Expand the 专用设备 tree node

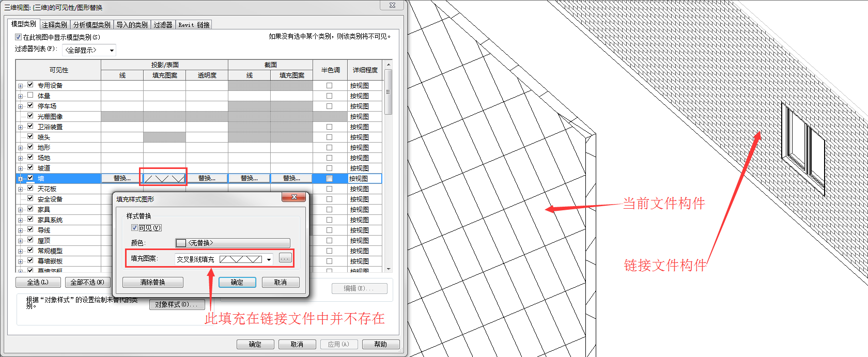20,86
